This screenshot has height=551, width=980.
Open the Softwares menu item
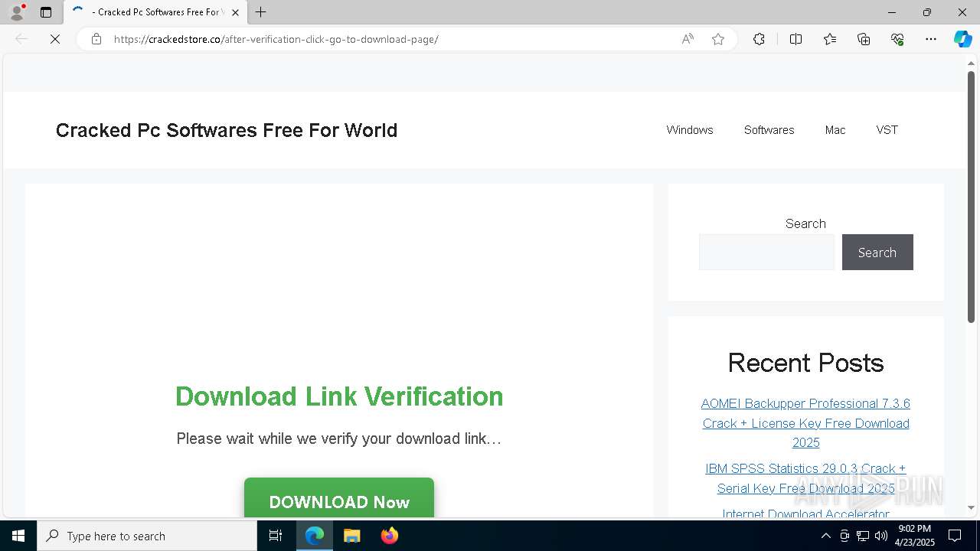point(769,130)
